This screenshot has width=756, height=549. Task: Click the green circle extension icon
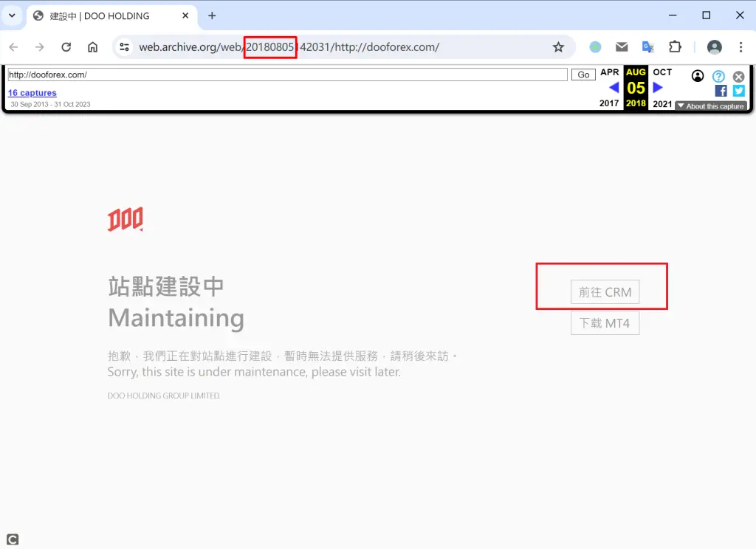pyautogui.click(x=596, y=46)
